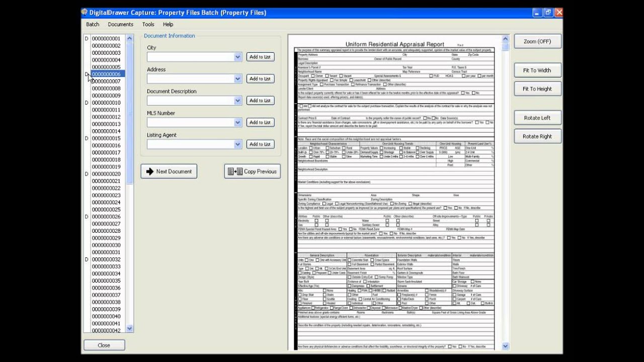Select page 0000000008 in the list
Screen dimensions: 644x362
coord(106,88)
